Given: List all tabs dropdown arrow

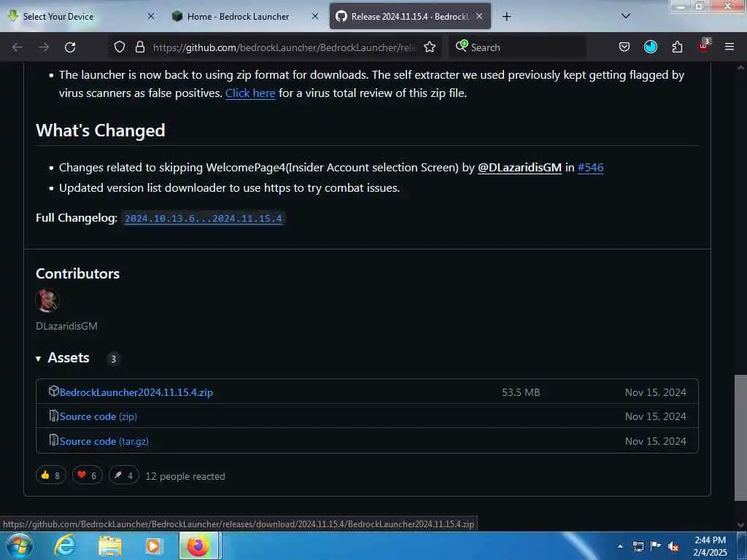Looking at the screenshot, I should [626, 16].
